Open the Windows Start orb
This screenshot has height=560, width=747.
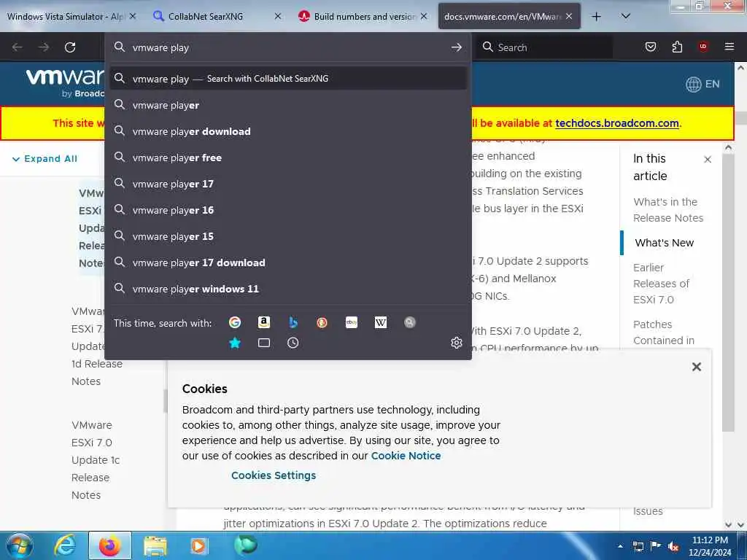pyautogui.click(x=20, y=545)
